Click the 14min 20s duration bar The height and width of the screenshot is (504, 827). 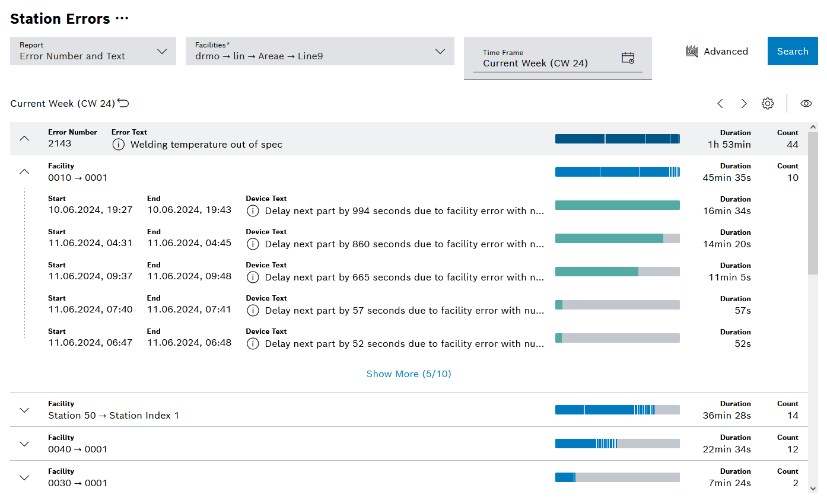[618, 238]
